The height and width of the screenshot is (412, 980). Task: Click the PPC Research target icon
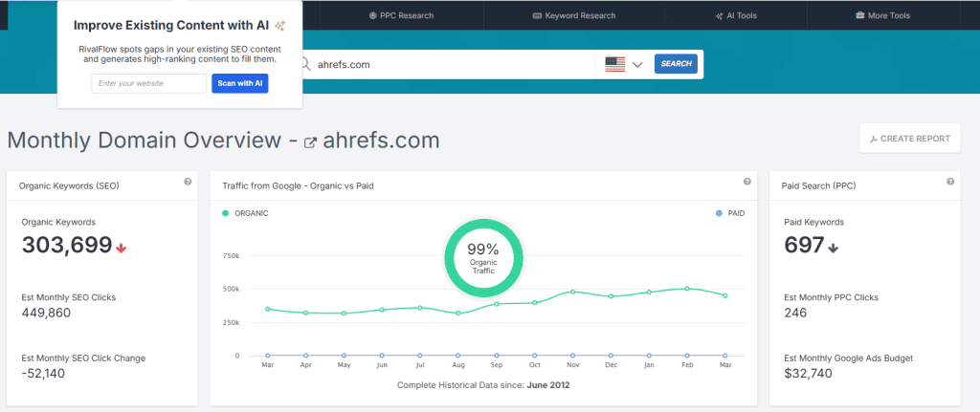(373, 15)
